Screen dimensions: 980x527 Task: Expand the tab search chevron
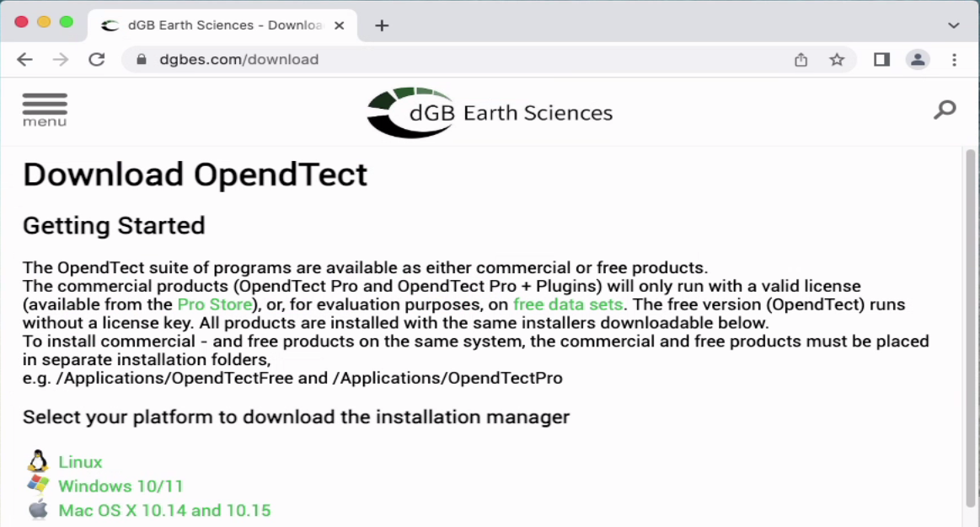(954, 25)
